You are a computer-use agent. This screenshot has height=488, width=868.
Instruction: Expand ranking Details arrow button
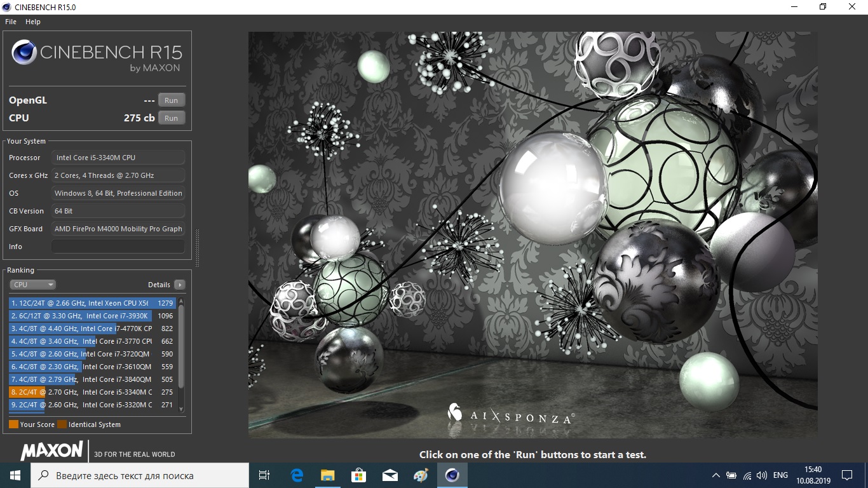tap(180, 285)
